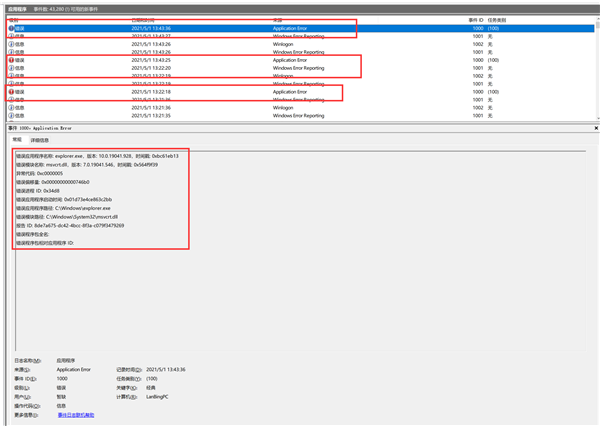
Task: Click the application start time 0x01d73e4ce863c2bb line
Action: pos(64,200)
